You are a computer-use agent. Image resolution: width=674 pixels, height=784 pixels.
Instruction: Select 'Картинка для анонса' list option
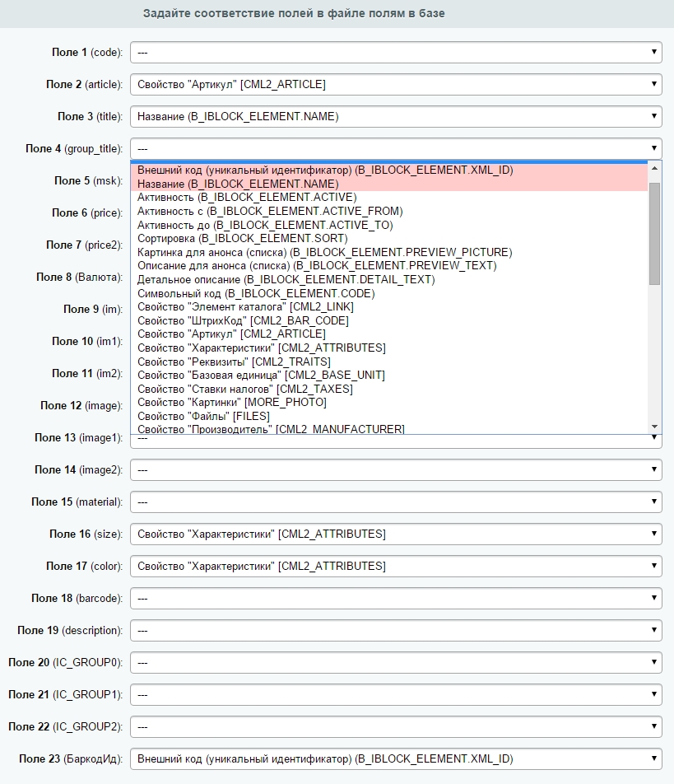coord(324,252)
